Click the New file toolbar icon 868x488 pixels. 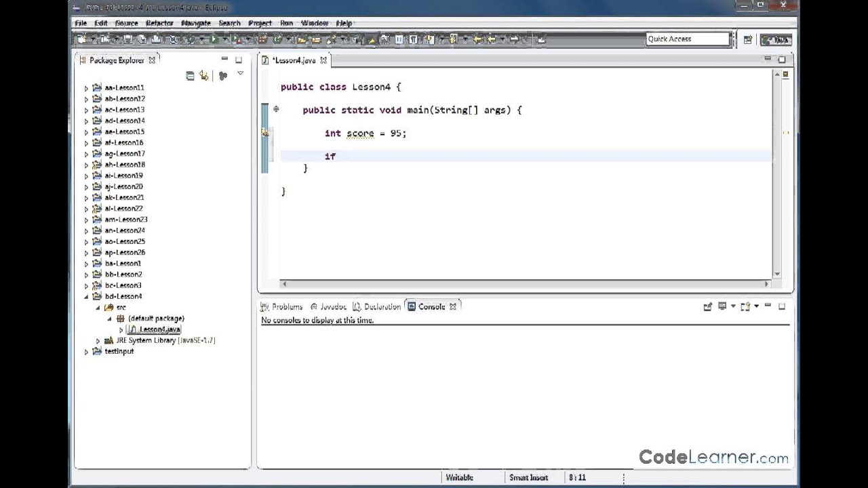click(x=81, y=39)
